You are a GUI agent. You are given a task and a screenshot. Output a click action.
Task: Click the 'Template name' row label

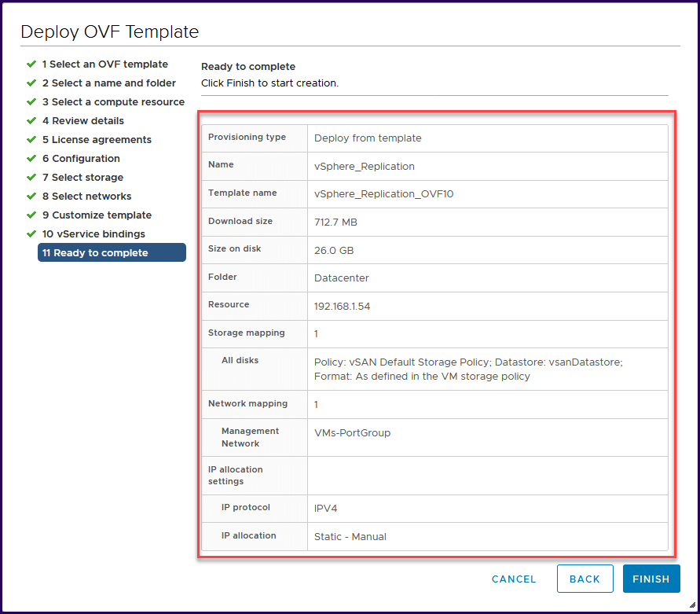coord(243,193)
